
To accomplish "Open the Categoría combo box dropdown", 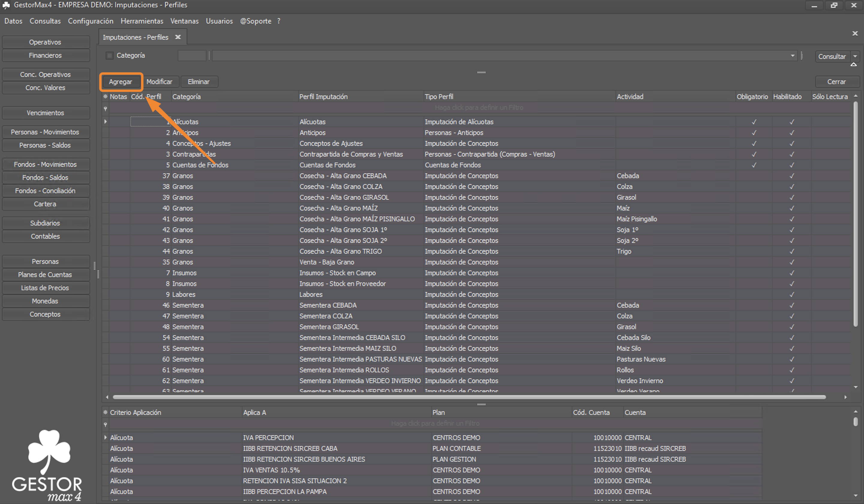I will tap(792, 55).
